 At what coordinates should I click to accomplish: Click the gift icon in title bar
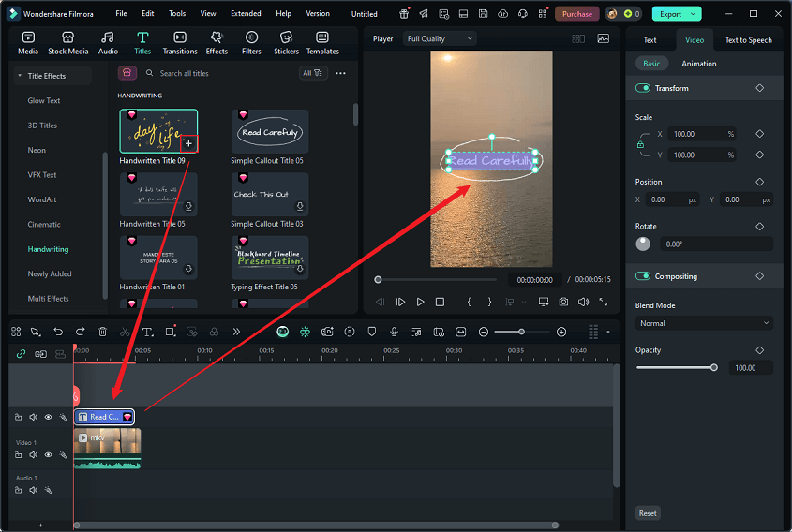(404, 14)
